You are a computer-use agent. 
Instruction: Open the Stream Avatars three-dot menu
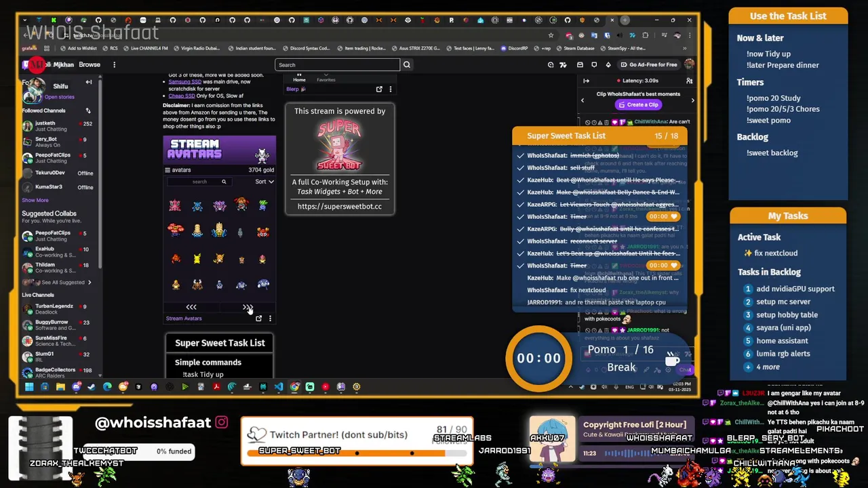pos(270,319)
